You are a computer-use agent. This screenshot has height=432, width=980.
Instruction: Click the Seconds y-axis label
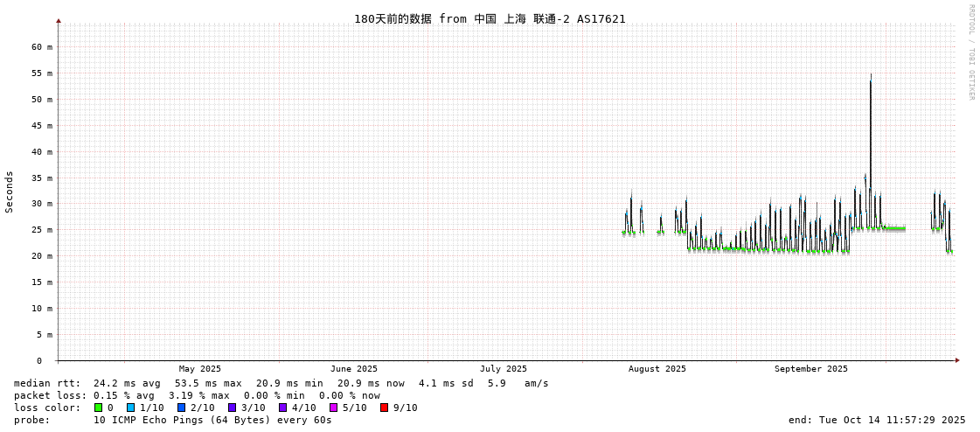(x=10, y=192)
